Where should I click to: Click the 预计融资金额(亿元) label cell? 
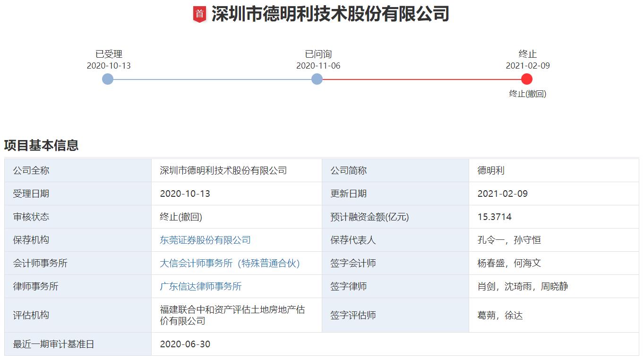point(395,217)
